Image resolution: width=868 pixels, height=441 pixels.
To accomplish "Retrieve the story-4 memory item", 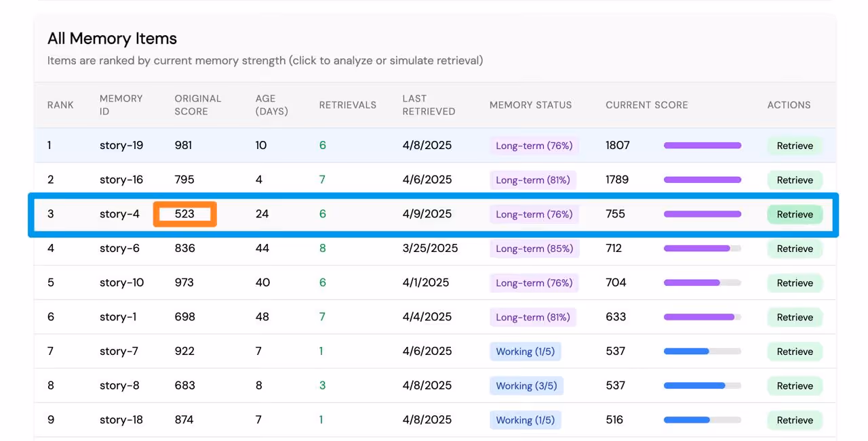I will coord(794,215).
